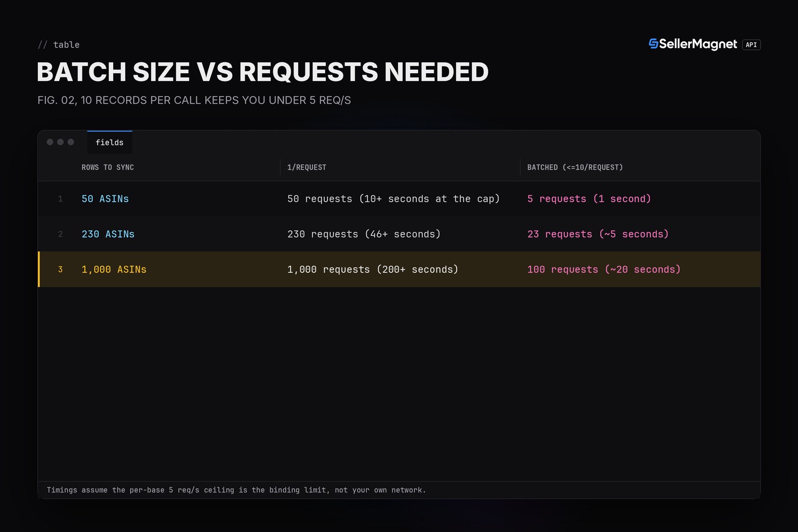Click the timings footnote in the status bar
Image resolution: width=798 pixels, height=532 pixels.
pyautogui.click(x=236, y=490)
